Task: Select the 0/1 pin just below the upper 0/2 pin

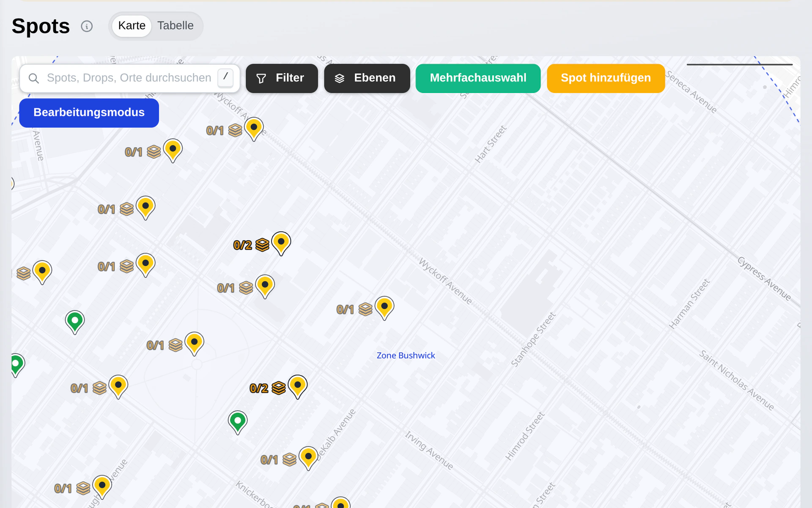Action: [x=265, y=286]
